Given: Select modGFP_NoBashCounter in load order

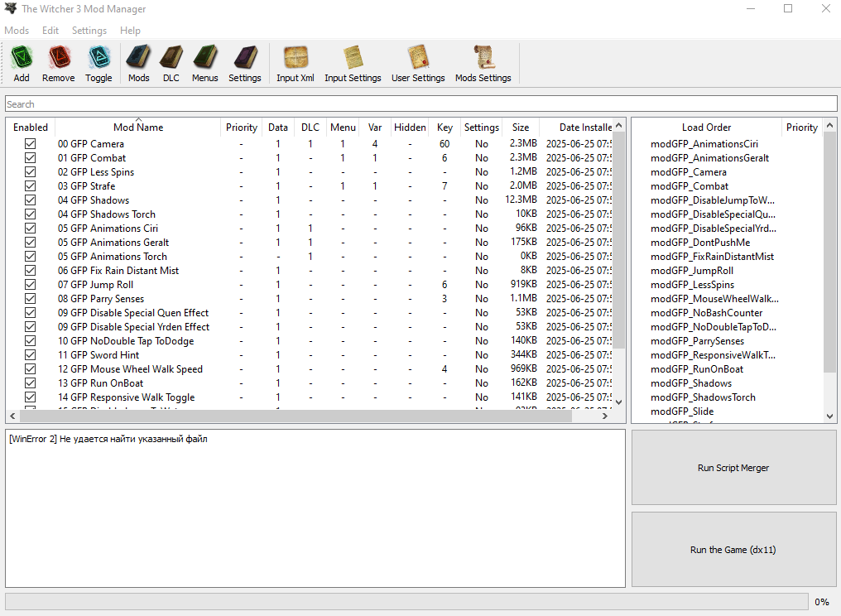Looking at the screenshot, I should point(706,312).
